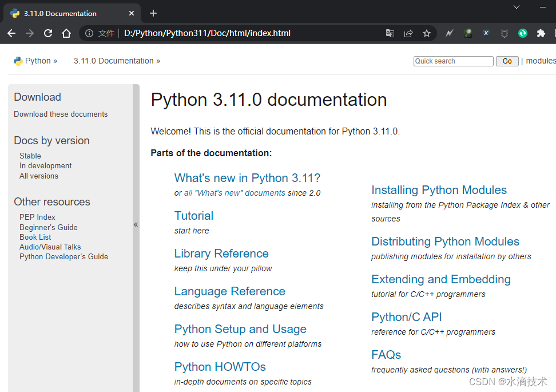Open Download these documents link
Image resolution: width=556 pixels, height=392 pixels.
click(x=61, y=114)
